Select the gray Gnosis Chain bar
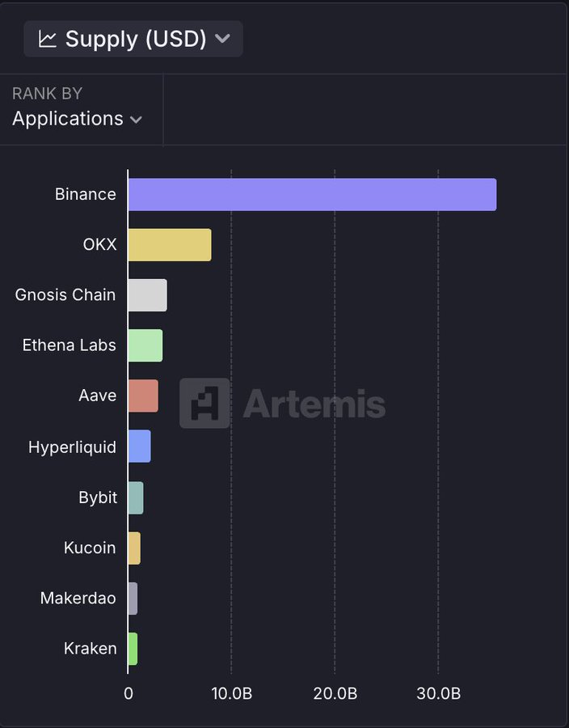 [x=148, y=295]
